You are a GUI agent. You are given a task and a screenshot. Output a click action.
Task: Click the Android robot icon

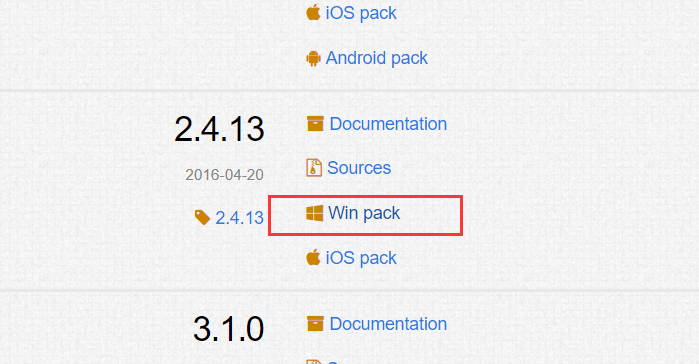(x=313, y=58)
